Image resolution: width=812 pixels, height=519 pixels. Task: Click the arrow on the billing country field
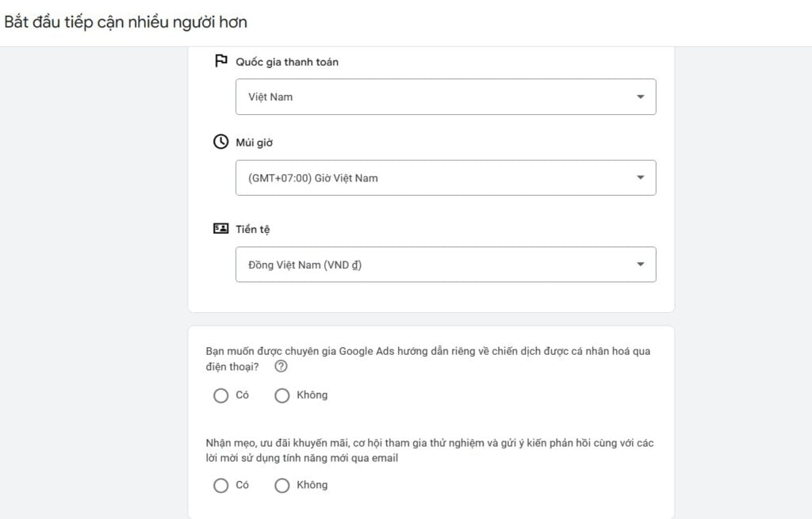point(641,97)
